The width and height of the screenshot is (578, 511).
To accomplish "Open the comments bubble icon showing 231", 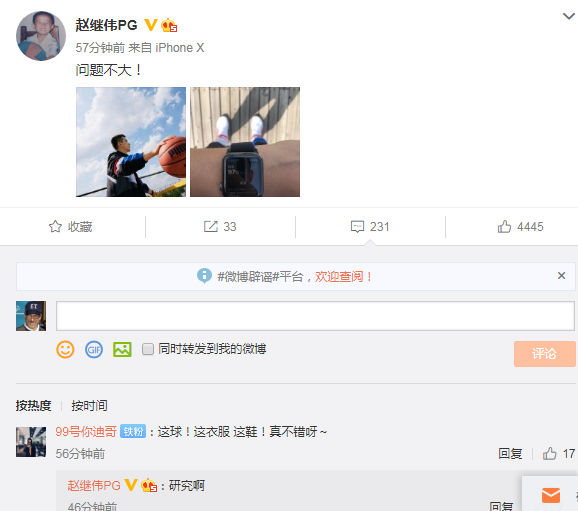I will tap(357, 226).
